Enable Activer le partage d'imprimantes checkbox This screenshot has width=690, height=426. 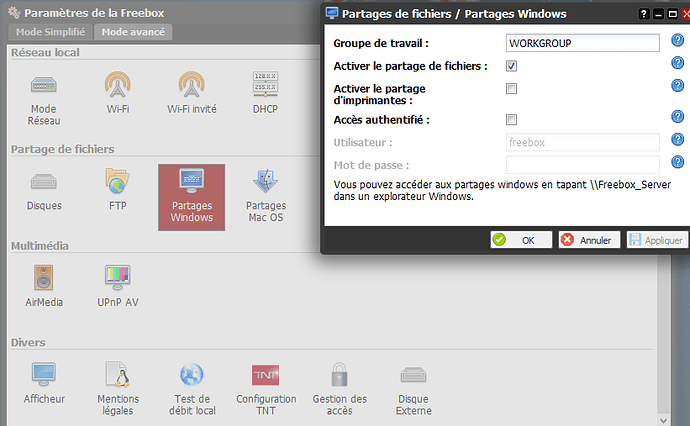click(511, 89)
